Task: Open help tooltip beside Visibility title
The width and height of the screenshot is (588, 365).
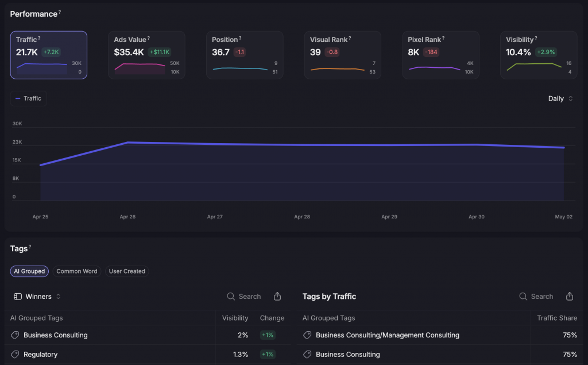Action: point(536,38)
